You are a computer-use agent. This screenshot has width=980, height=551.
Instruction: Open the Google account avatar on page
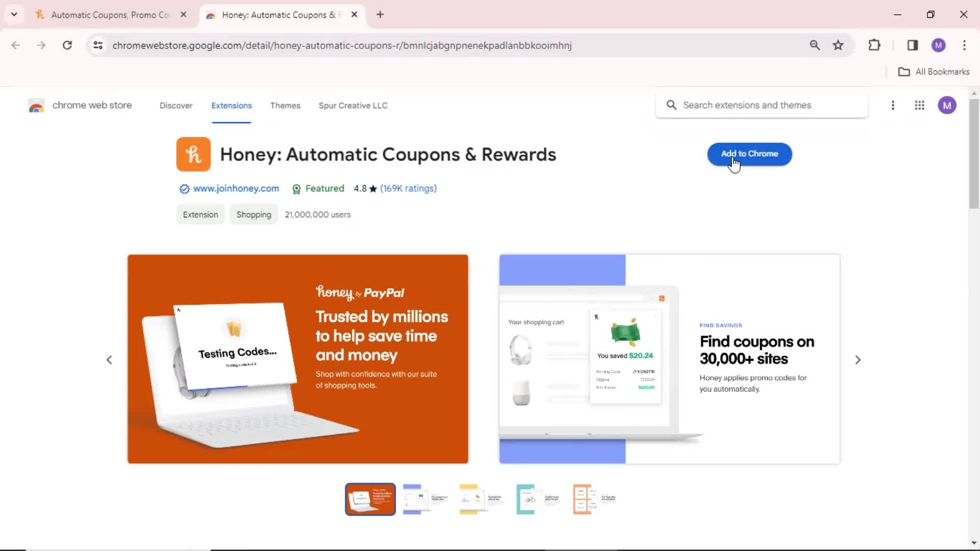(x=947, y=106)
